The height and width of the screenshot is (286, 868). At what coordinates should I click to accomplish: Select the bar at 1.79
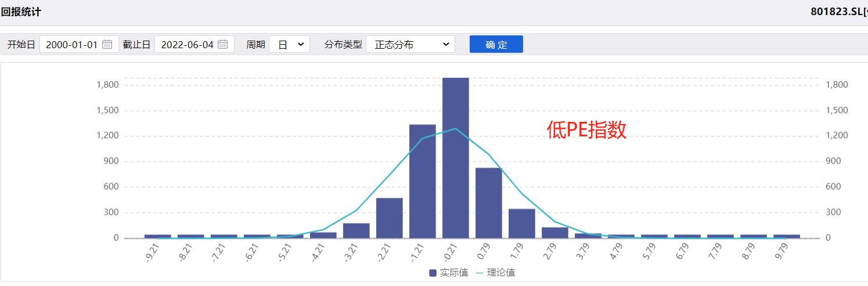pyautogui.click(x=522, y=223)
